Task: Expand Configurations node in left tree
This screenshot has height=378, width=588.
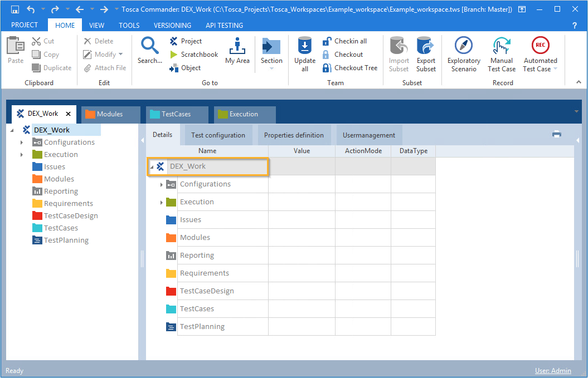Action: [x=22, y=143]
